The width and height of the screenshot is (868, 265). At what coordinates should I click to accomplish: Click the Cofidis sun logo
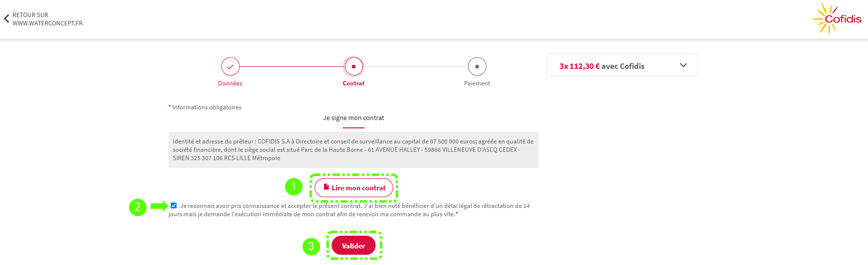pos(837,19)
